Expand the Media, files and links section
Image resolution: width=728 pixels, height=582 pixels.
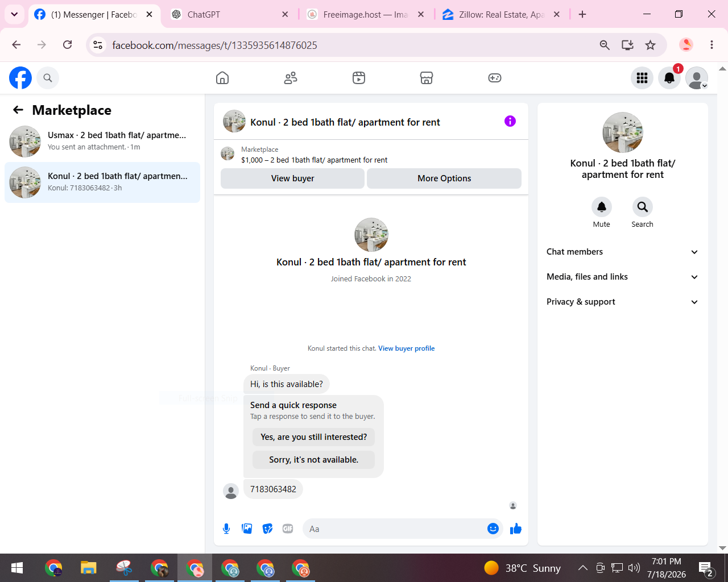(623, 277)
